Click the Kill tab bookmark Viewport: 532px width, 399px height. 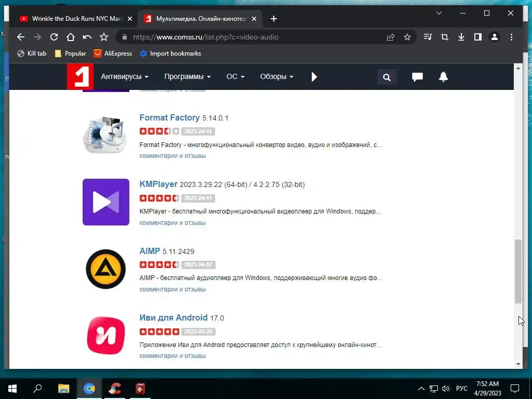pyautogui.click(x=32, y=54)
